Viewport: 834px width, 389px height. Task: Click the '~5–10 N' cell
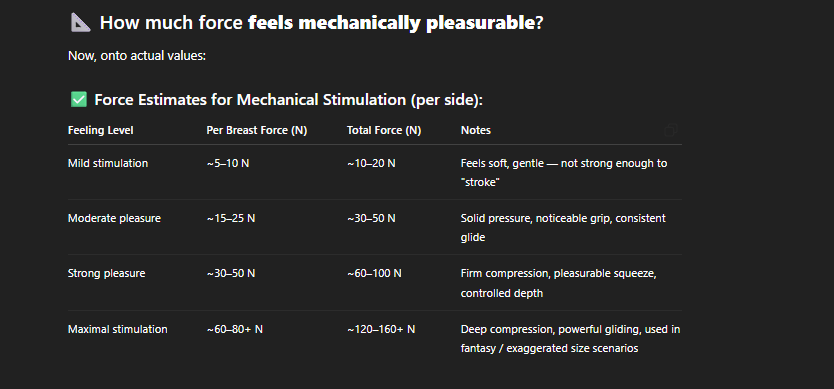(228, 163)
